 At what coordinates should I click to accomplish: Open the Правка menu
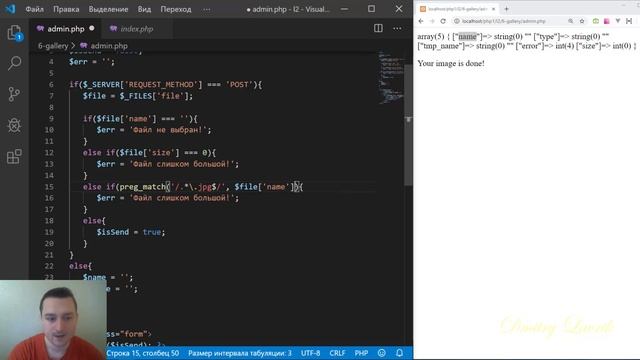point(66,9)
